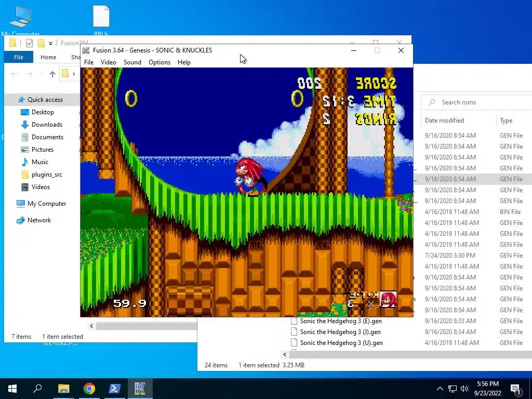Click Properties checkmark icon in Explorer title bar
This screenshot has width=532, height=399.
pyautogui.click(x=30, y=43)
